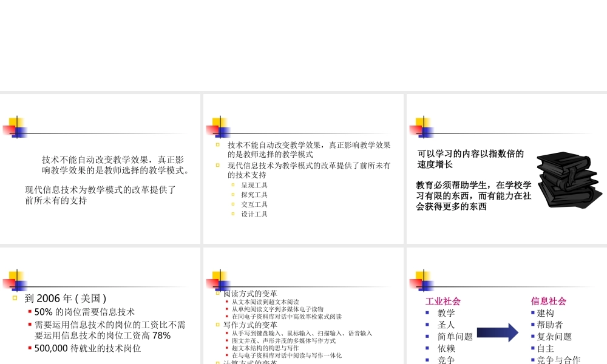Click the yellow-red-blue logo squares on the first slide

pos(16,126)
